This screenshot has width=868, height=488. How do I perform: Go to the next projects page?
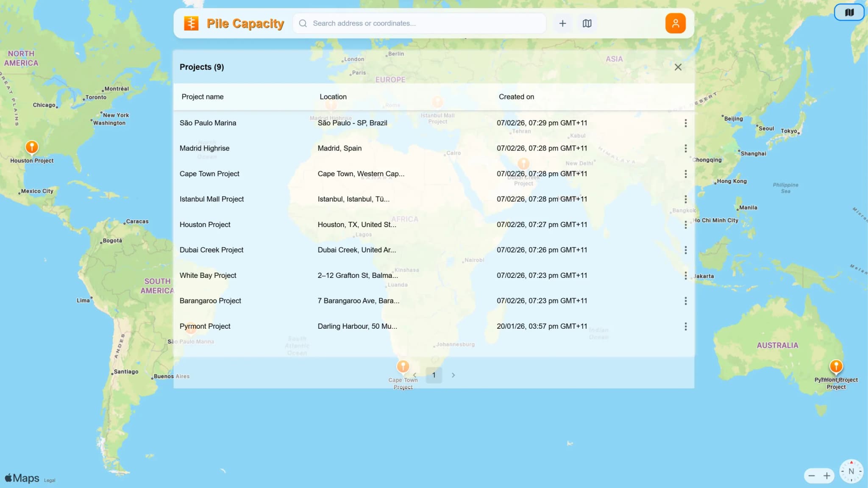[x=453, y=375]
